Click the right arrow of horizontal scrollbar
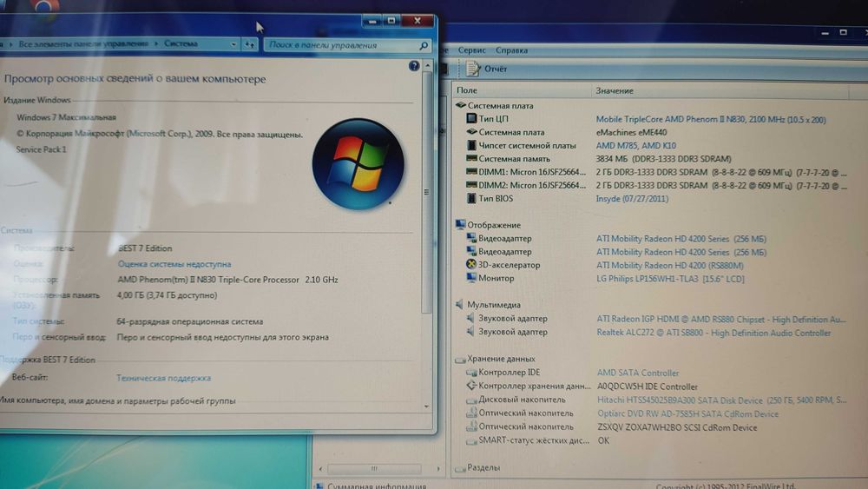 438,468
